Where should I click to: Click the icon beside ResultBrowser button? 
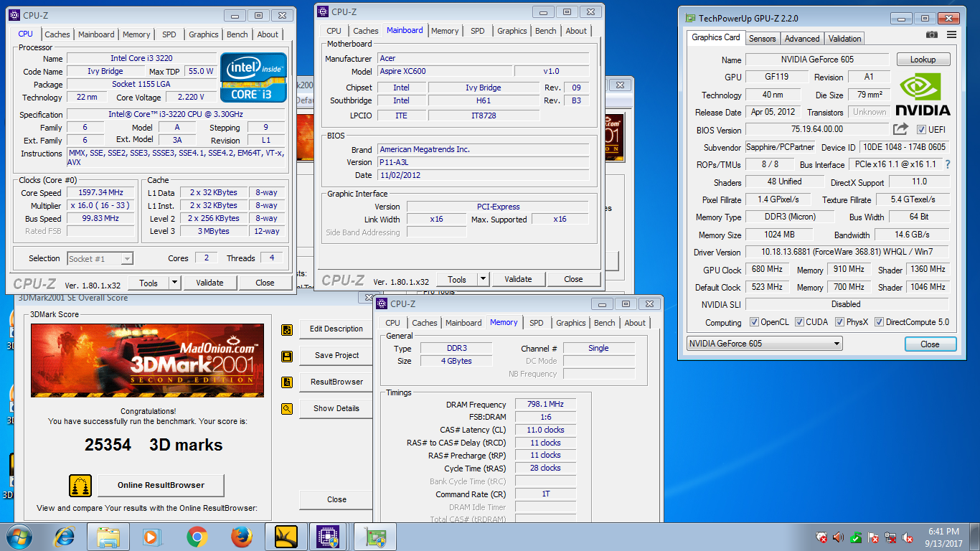click(x=287, y=382)
